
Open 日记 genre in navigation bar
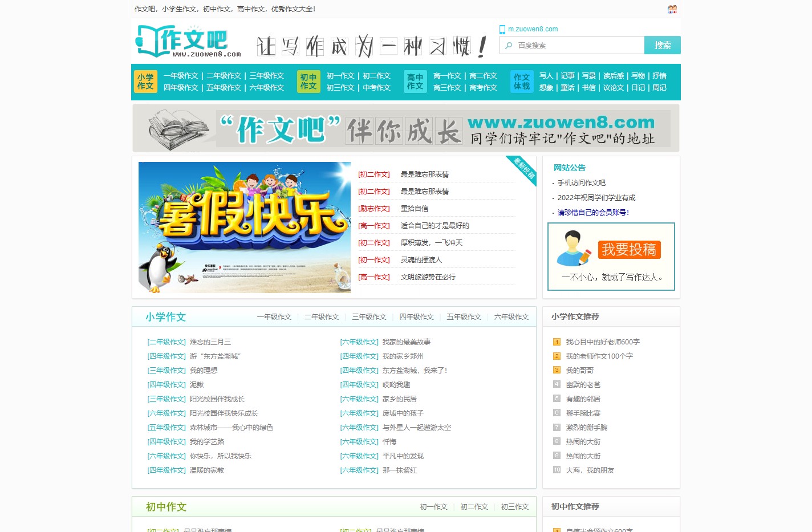click(x=638, y=88)
